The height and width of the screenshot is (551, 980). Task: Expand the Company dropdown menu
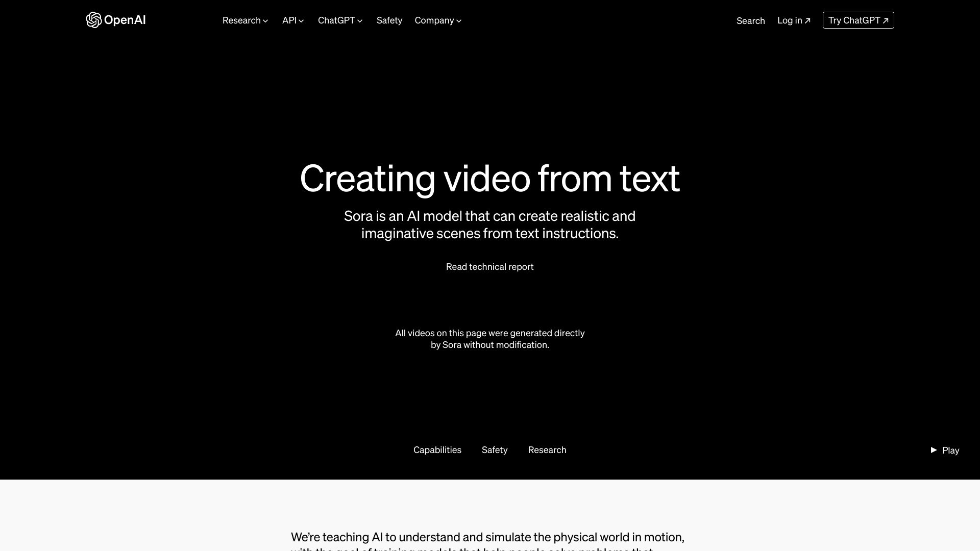click(437, 20)
